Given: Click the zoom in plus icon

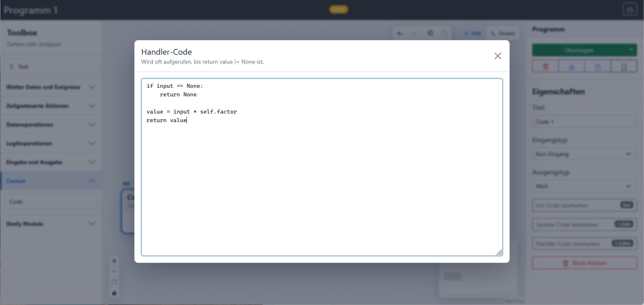Looking at the screenshot, I should coord(114,261).
